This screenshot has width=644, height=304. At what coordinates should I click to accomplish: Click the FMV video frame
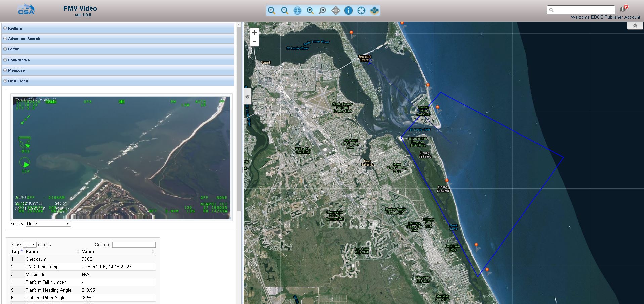pos(122,157)
